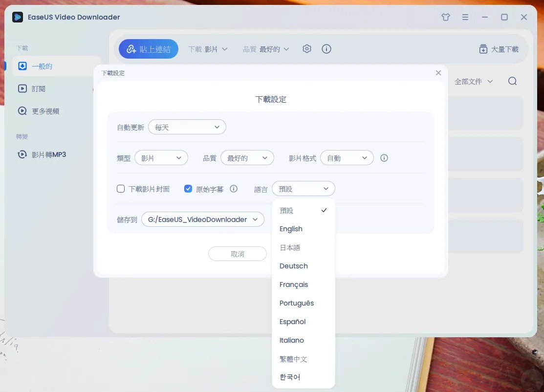544x392 pixels.
Task: Select Deutsch in the language list
Action: (x=304, y=266)
